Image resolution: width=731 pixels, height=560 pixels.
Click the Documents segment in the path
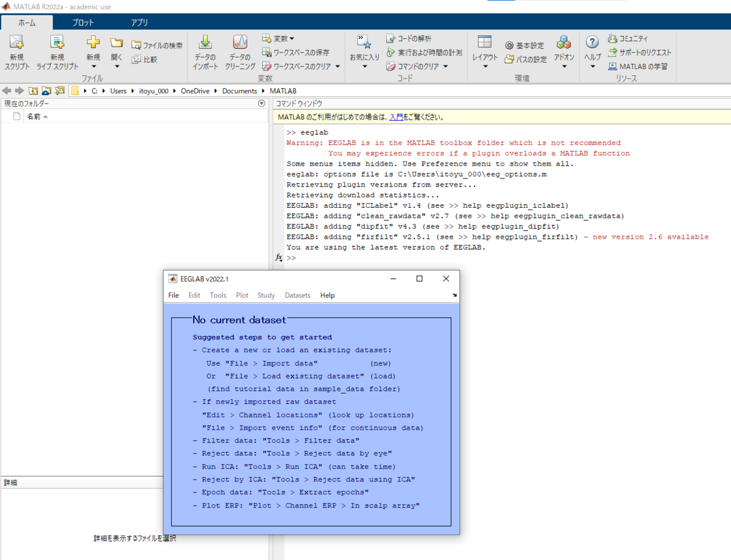pyautogui.click(x=239, y=91)
